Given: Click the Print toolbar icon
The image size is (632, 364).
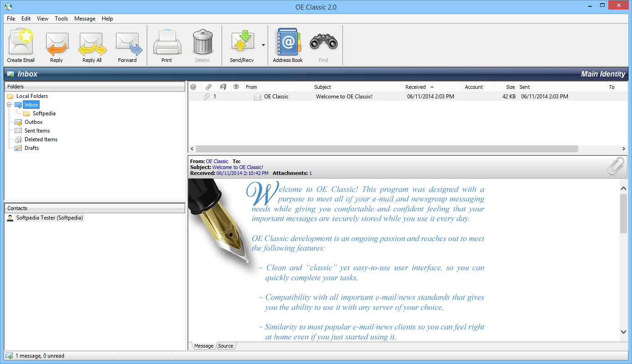Looking at the screenshot, I should point(167,42).
